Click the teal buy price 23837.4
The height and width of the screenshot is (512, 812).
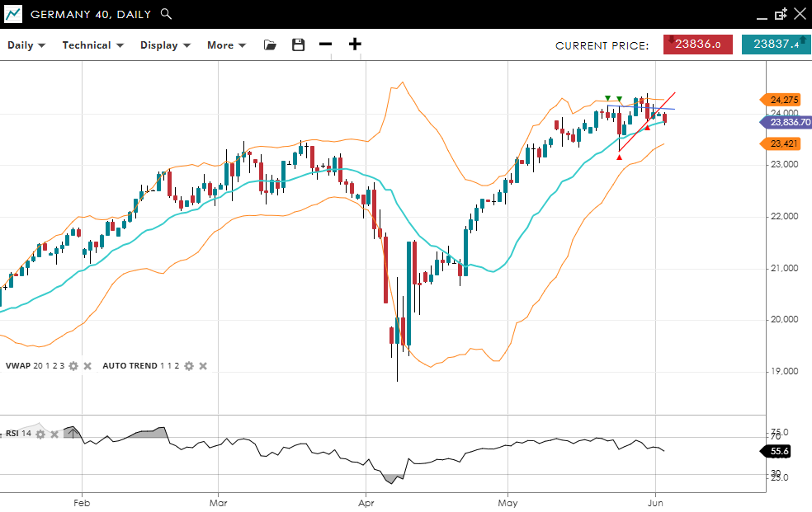[776, 45]
